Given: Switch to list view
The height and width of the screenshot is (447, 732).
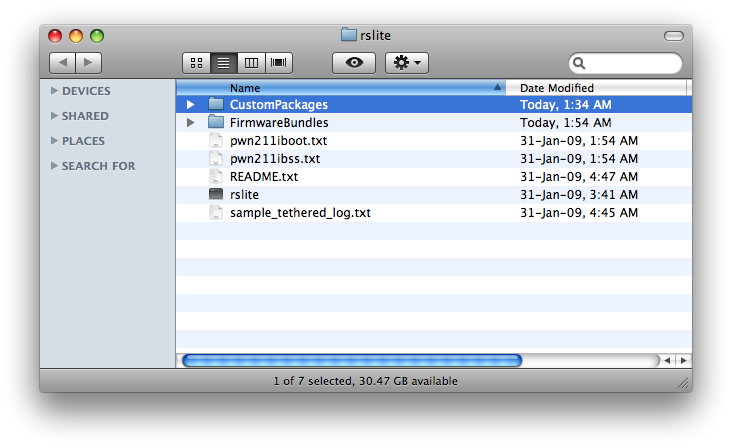Looking at the screenshot, I should pos(223,63).
